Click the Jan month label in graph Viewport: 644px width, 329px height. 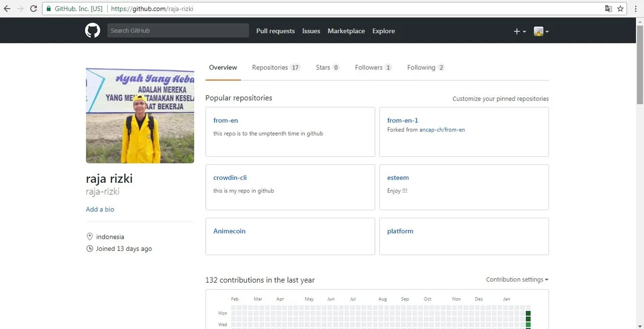[506, 299]
